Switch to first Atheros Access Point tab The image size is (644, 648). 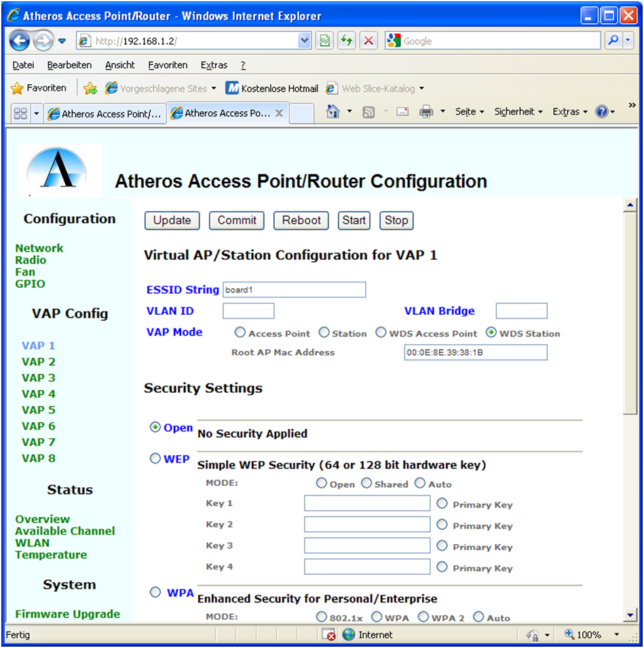(105, 113)
